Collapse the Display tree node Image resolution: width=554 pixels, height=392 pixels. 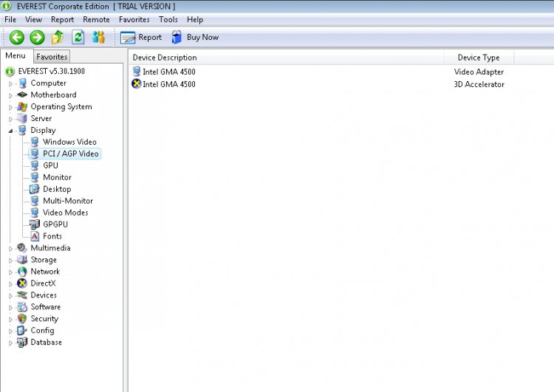[x=10, y=131]
